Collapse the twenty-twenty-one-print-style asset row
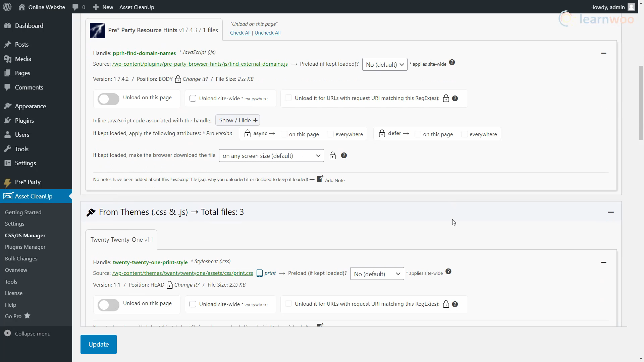The width and height of the screenshot is (644, 362). (604, 262)
